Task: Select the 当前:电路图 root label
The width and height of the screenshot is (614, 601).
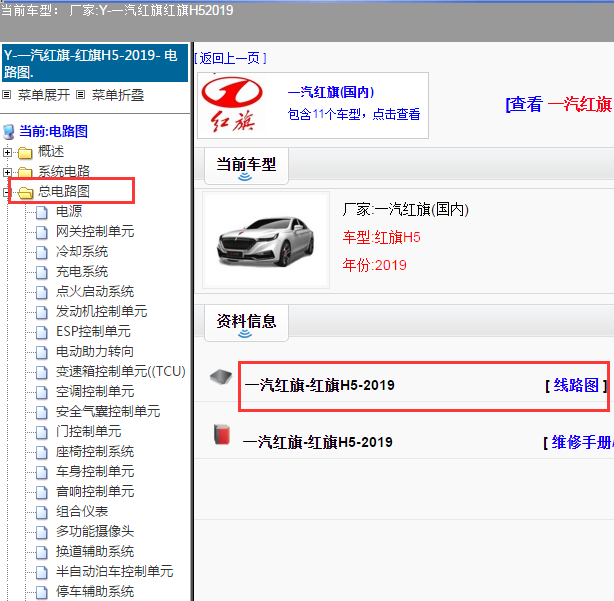Action: pos(53,132)
